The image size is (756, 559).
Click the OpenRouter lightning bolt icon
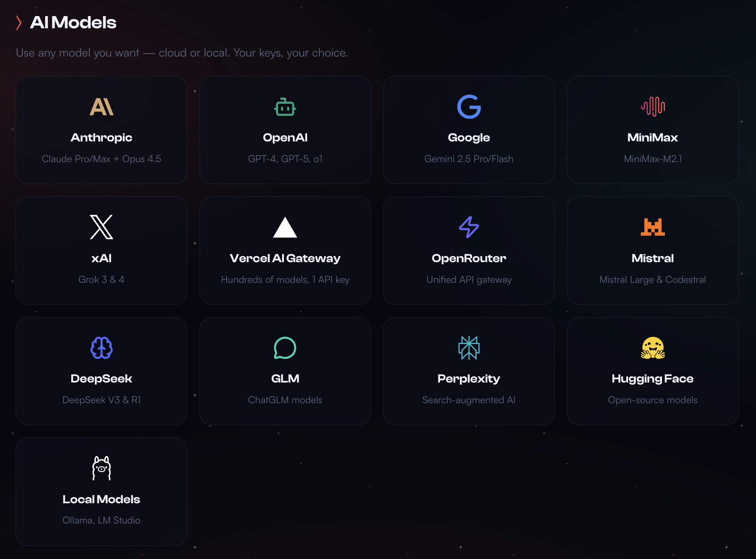pos(469,227)
